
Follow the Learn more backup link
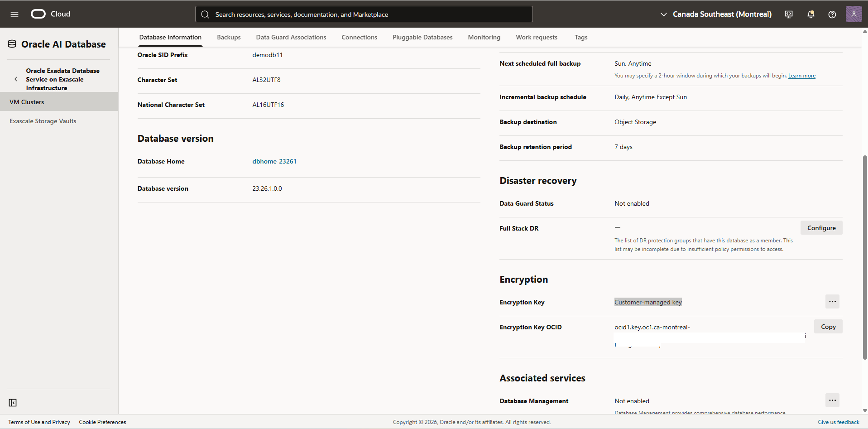pos(802,76)
